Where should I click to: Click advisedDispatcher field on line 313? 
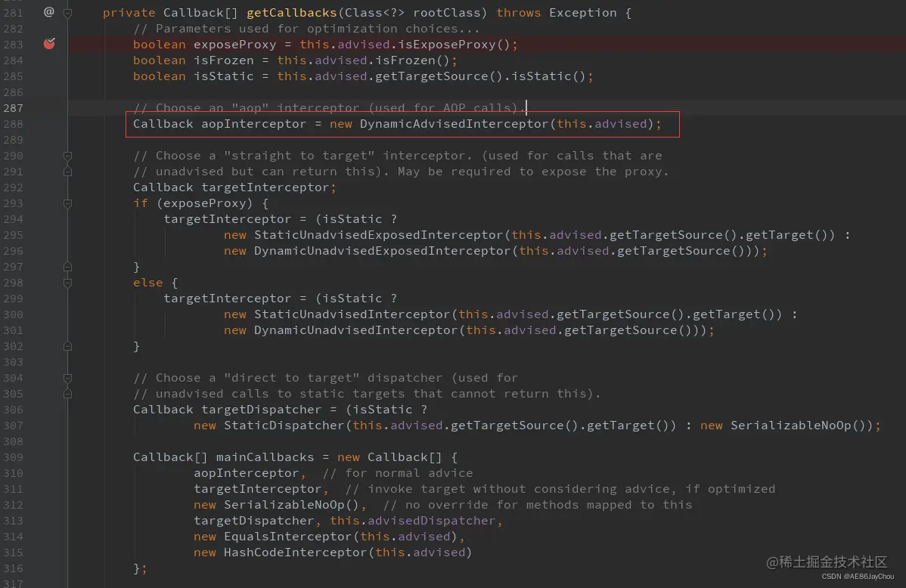coord(432,521)
